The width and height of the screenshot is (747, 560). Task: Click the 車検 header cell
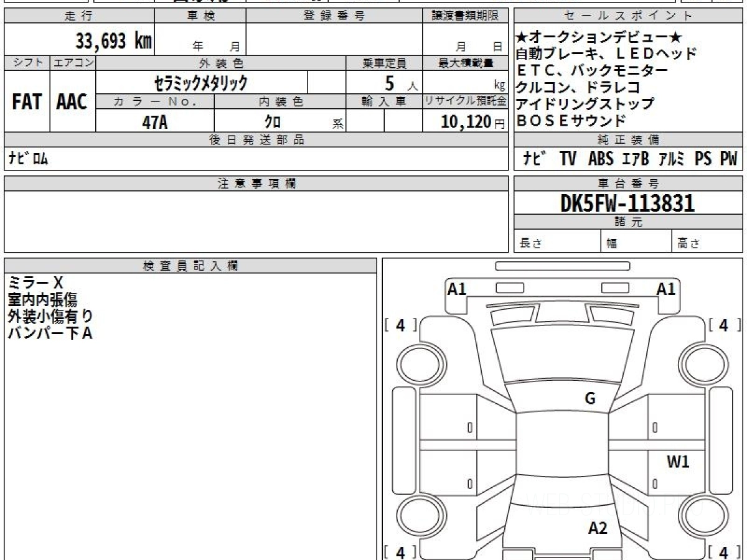[200, 16]
